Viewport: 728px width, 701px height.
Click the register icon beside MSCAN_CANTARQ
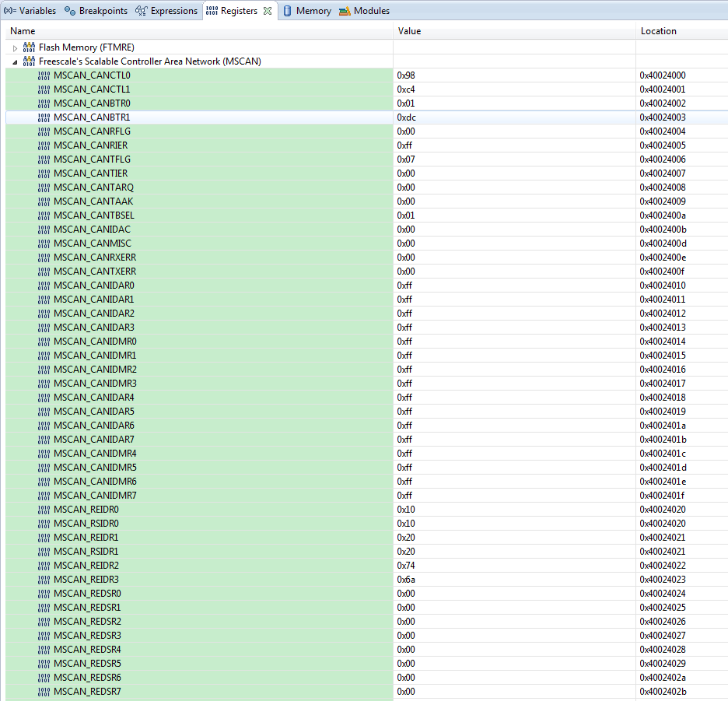[44, 188]
